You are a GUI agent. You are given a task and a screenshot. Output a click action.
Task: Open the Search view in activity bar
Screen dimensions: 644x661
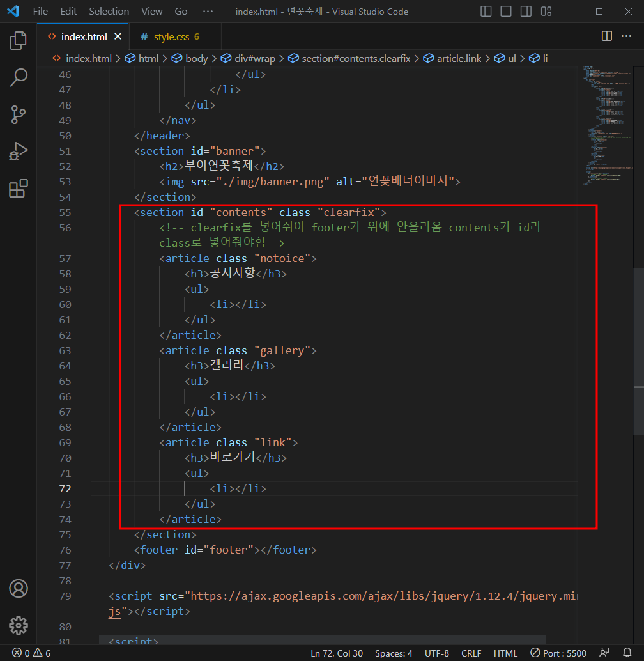coord(18,77)
